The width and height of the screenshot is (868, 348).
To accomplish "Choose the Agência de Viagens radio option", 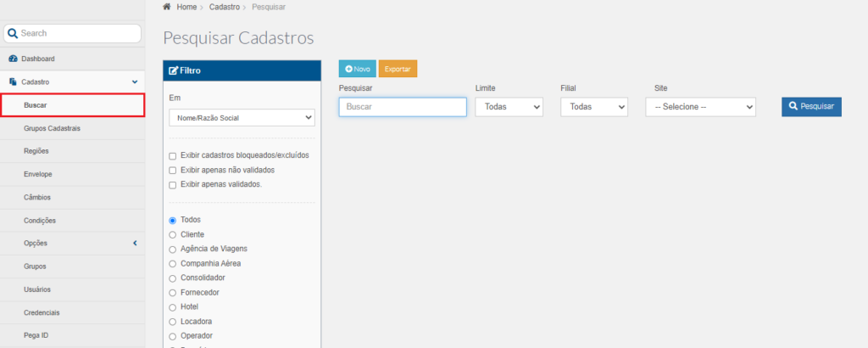I will [x=173, y=250].
